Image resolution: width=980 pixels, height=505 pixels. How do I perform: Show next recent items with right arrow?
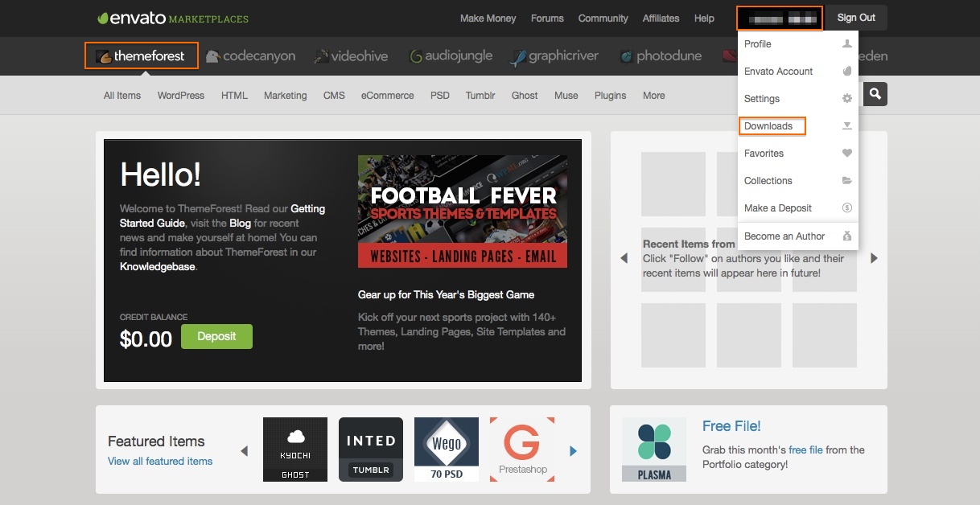(x=875, y=258)
